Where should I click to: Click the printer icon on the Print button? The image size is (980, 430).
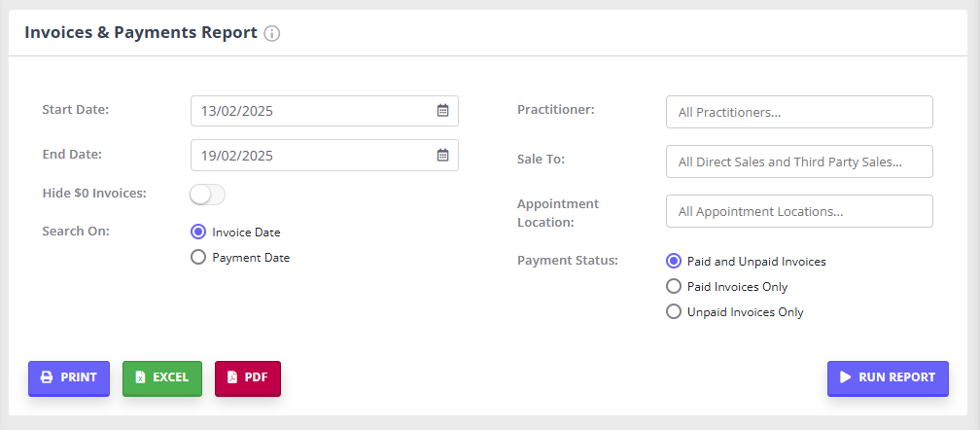pos(47,377)
